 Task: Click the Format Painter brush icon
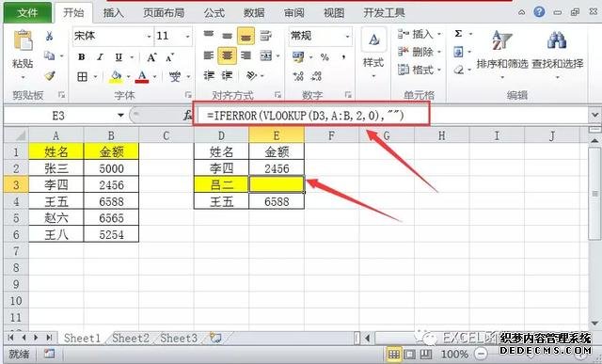(49, 75)
